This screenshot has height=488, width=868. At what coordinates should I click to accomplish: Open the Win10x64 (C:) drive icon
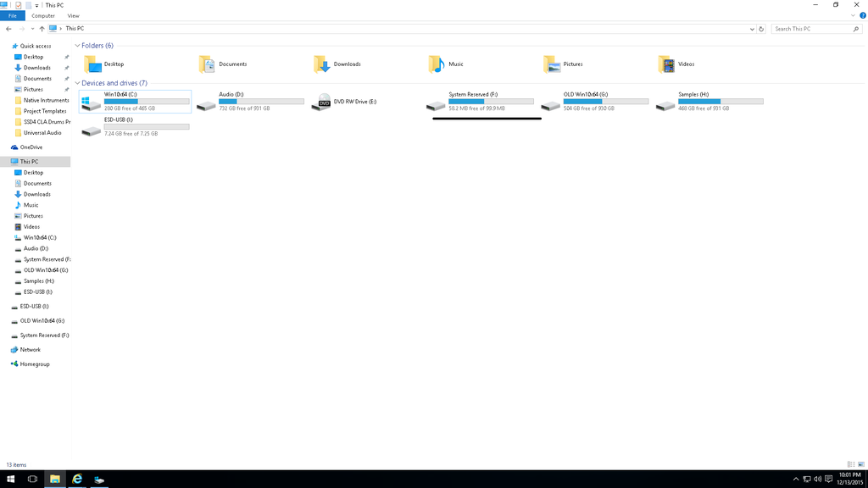[x=91, y=103]
